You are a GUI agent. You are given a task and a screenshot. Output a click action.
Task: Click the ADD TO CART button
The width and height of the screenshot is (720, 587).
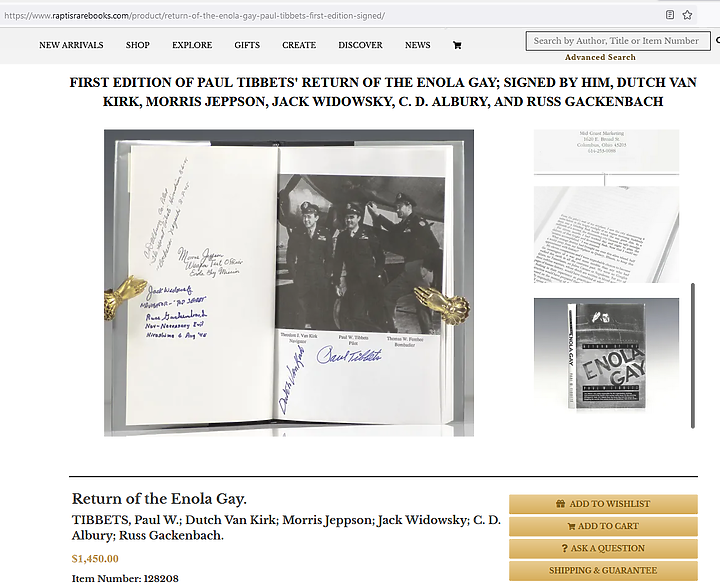(x=603, y=526)
